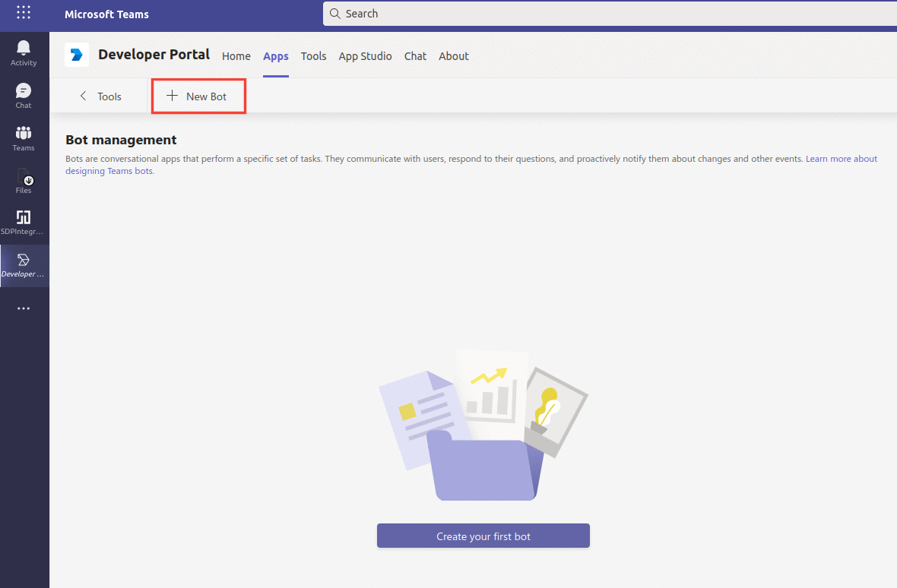This screenshot has width=897, height=588.
Task: Open the SDPIntegr app in sidebar
Action: pyautogui.click(x=24, y=223)
